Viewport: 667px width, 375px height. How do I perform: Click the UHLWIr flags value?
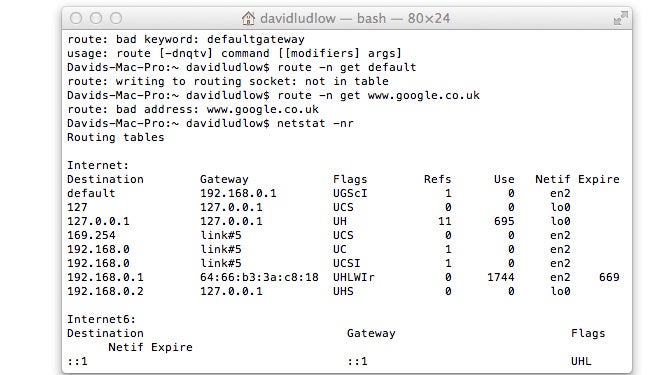pos(354,277)
